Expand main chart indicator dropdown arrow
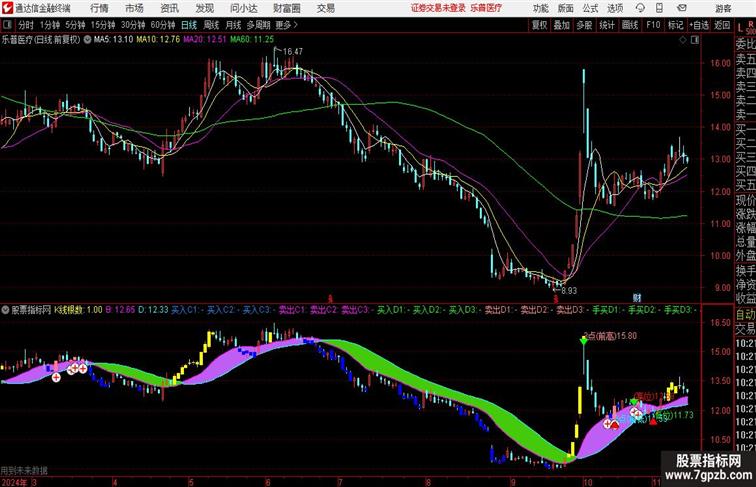This screenshot has height=487, width=756. (87, 40)
